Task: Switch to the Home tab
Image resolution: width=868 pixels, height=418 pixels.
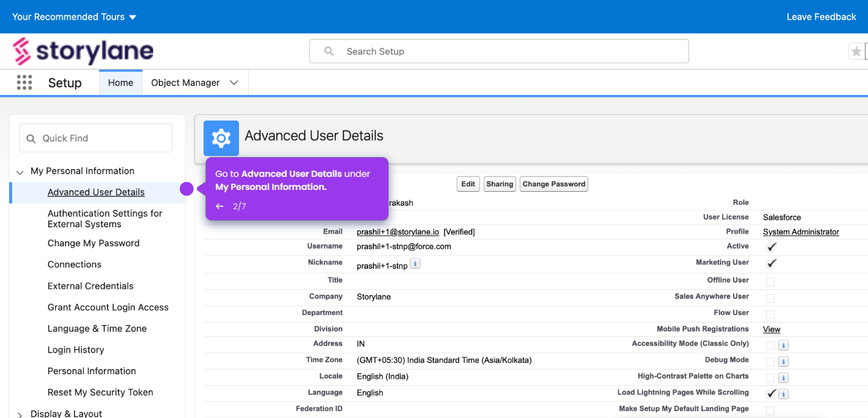Action: (x=121, y=83)
